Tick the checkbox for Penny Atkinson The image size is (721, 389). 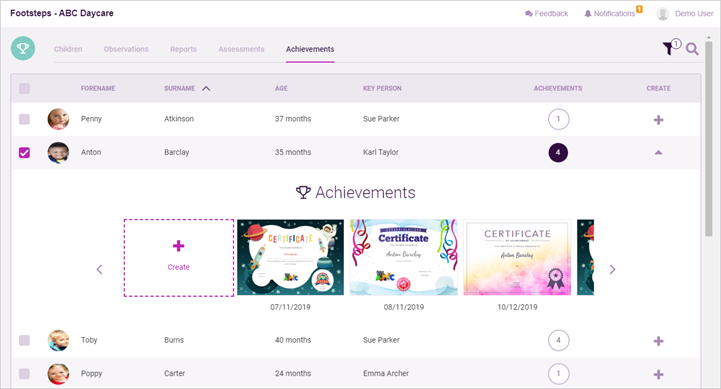[x=24, y=119]
